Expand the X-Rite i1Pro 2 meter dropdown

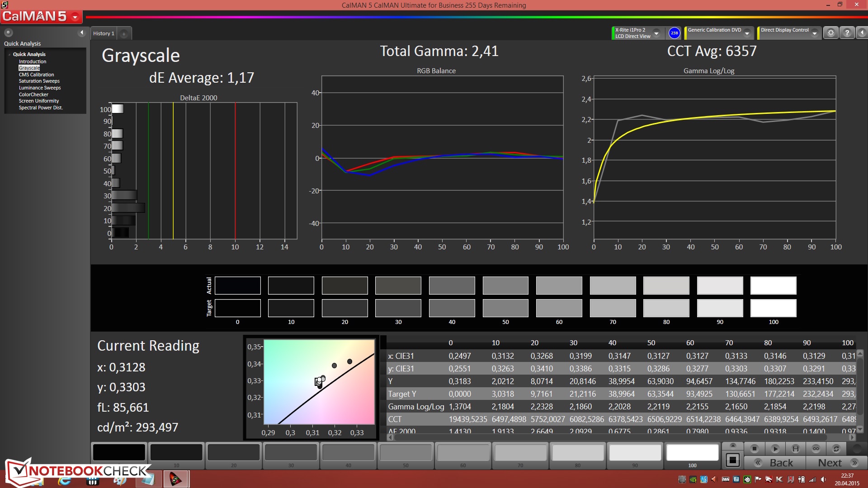tap(656, 33)
